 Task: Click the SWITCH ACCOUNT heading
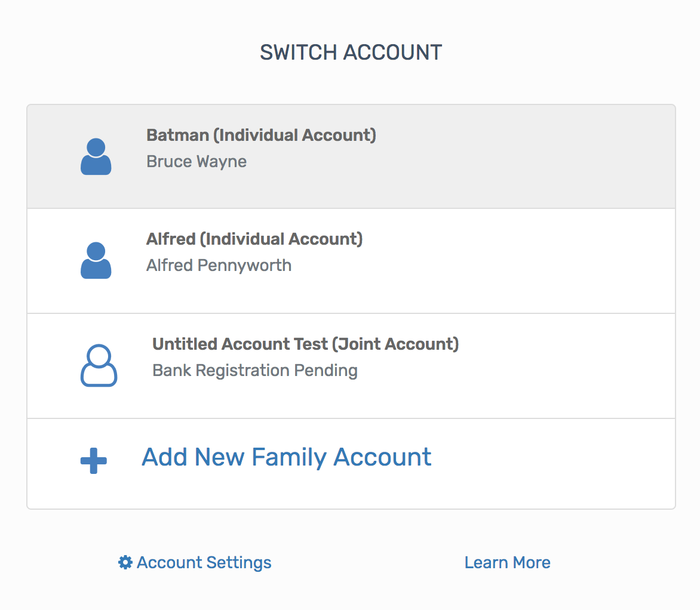(351, 53)
